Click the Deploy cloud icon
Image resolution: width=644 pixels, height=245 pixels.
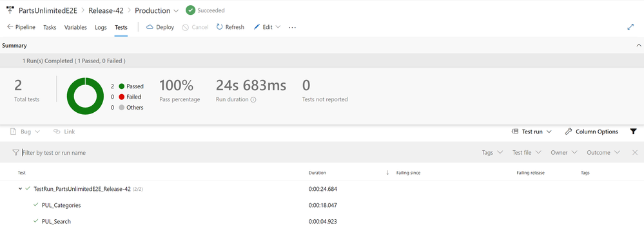tap(150, 27)
